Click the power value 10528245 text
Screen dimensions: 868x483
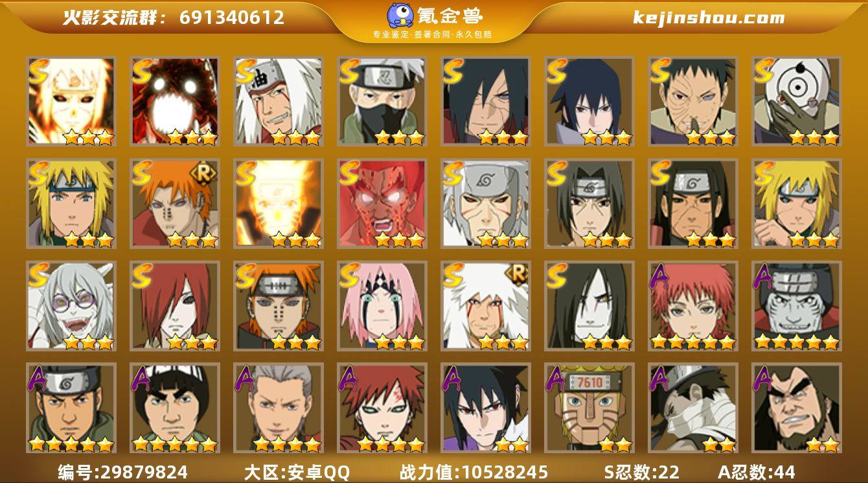[474, 471]
